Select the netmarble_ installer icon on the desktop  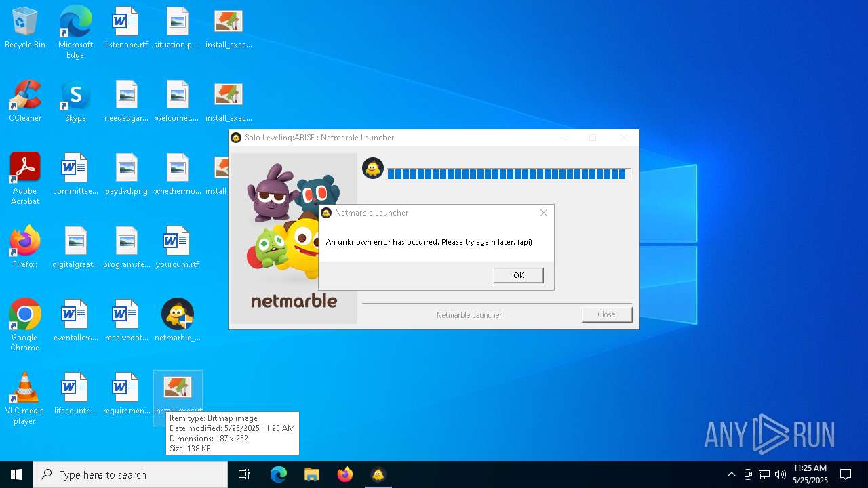click(x=177, y=321)
